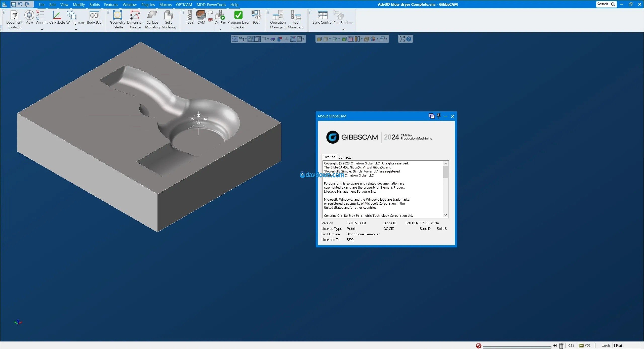Screen dimensions: 644x349
Task: Open the View control palette
Action: (x=29, y=18)
